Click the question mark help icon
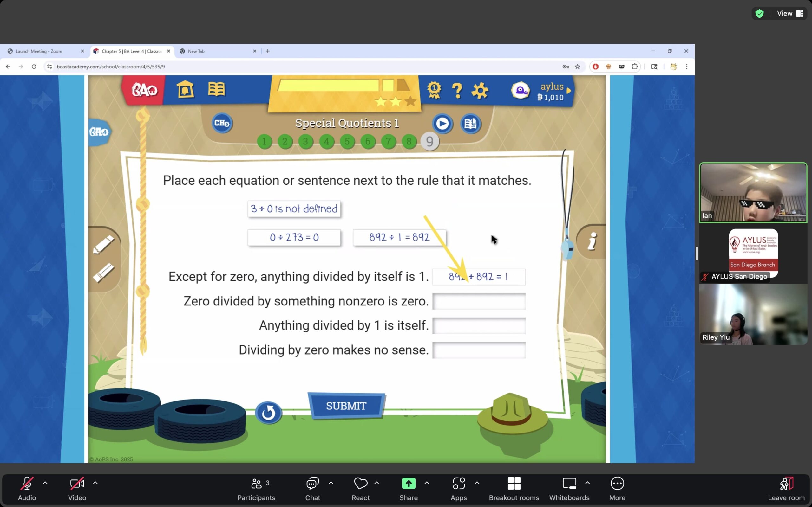The width and height of the screenshot is (812, 507). pyautogui.click(x=457, y=91)
